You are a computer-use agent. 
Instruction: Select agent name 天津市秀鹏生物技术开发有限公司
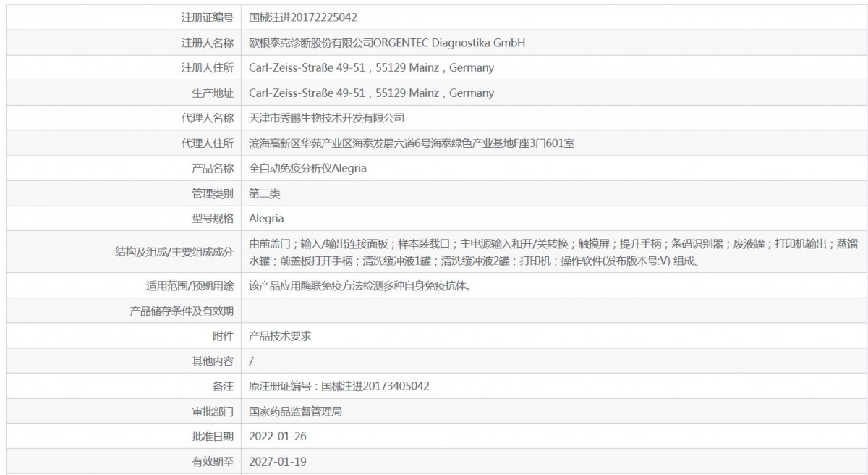tap(326, 118)
